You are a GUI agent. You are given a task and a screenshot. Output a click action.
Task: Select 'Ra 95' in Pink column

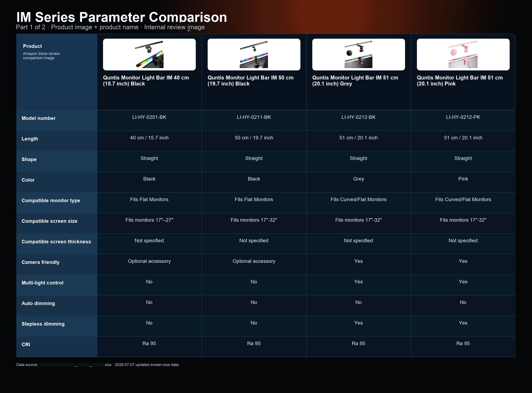click(x=463, y=344)
